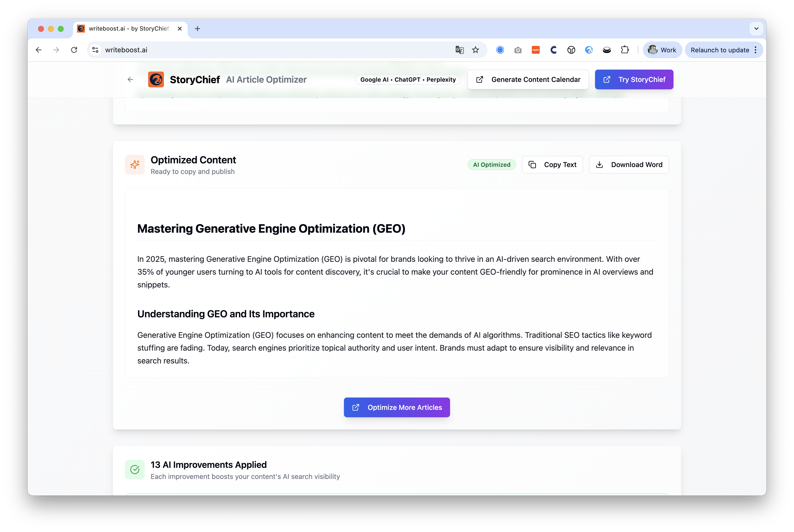Click the camera screenshot extension icon
Screen dimensions: 794x532
click(x=518, y=50)
